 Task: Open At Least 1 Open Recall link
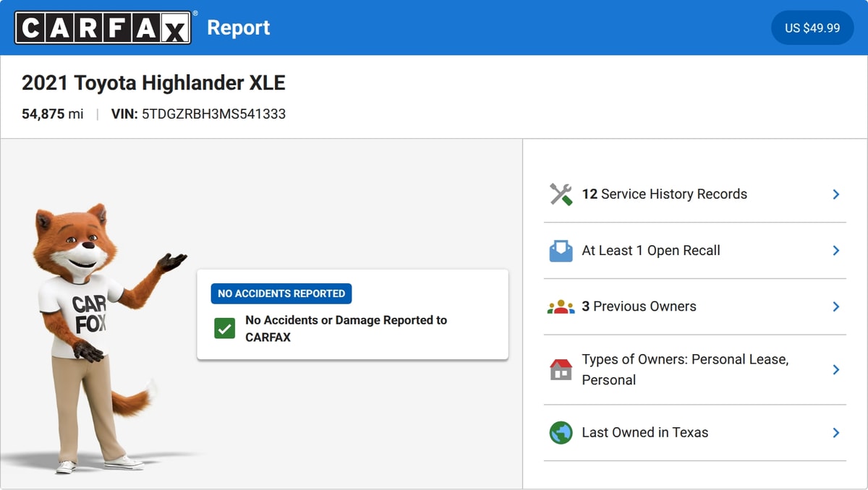[651, 250]
